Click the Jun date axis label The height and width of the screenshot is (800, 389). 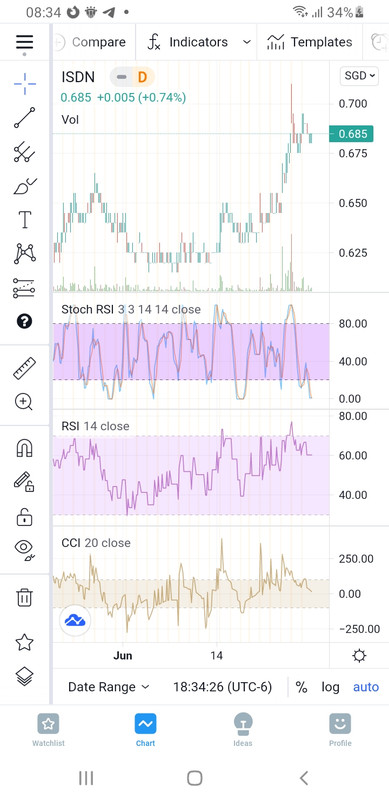123,656
